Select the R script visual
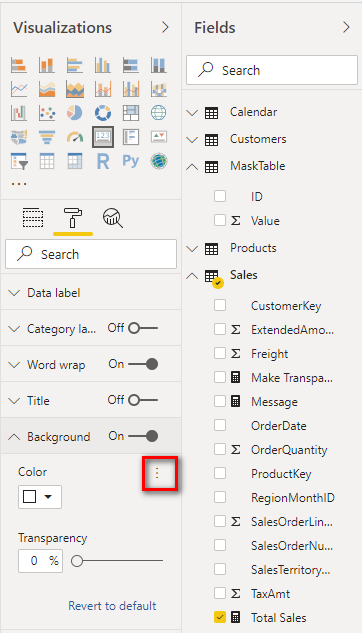The width and height of the screenshot is (363, 633). tap(103, 161)
